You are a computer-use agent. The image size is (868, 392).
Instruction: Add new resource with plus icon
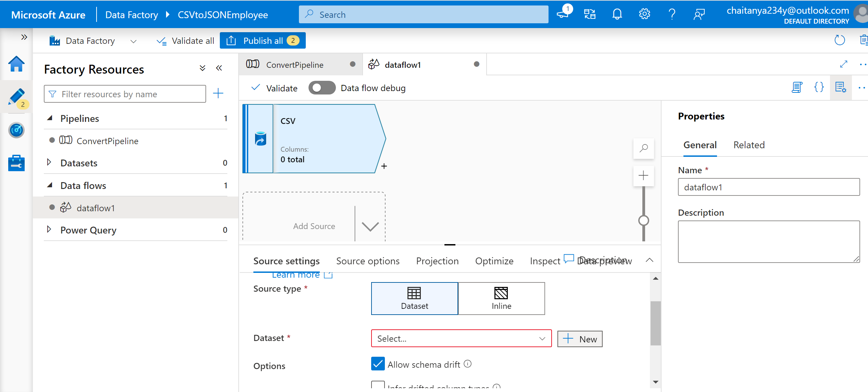pyautogui.click(x=218, y=93)
